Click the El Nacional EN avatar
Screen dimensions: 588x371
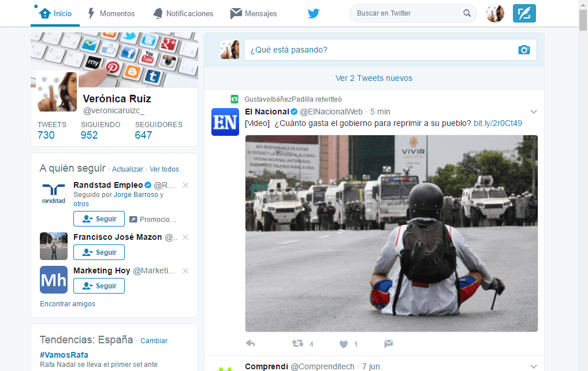pos(225,122)
